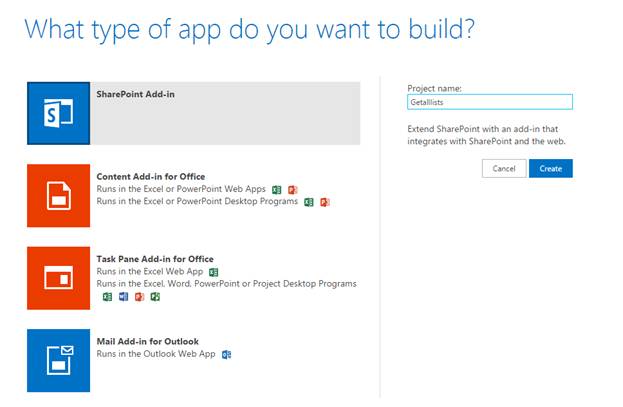
Task: Select the Mail Add-in for Outlook icon
Action: (x=59, y=358)
